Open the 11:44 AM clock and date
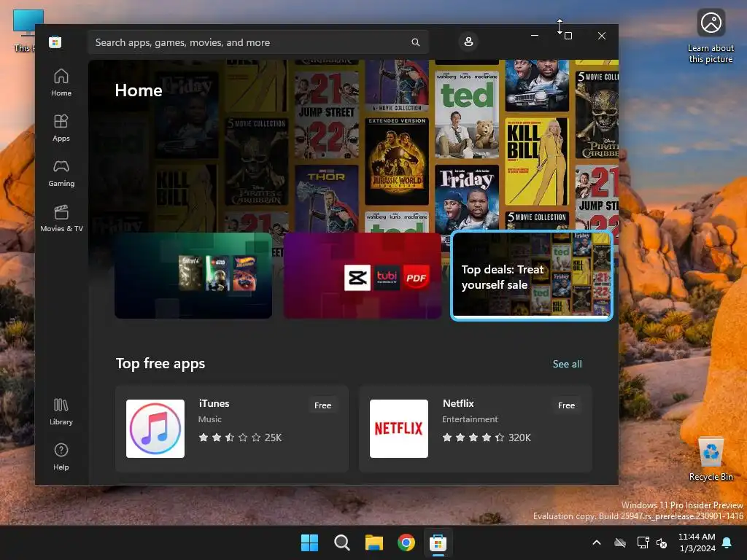This screenshot has height=560, width=747. [697, 542]
